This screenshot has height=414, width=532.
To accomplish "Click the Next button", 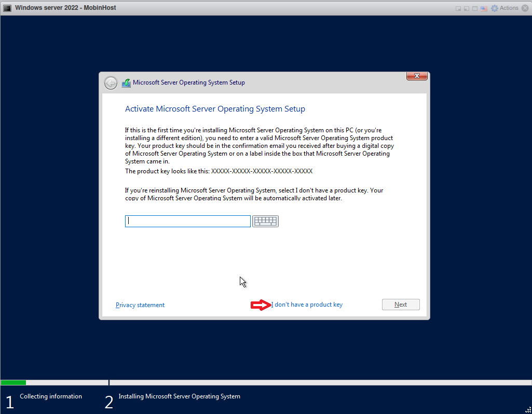I will (401, 305).
